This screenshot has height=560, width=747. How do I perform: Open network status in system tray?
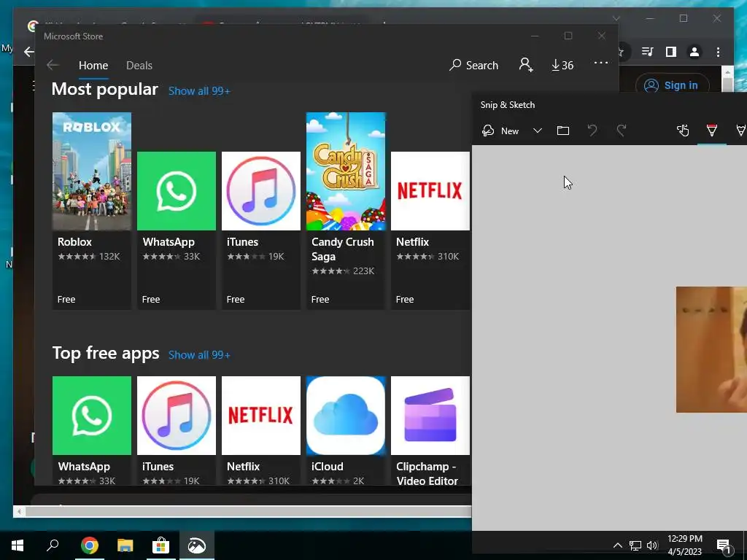635,545
